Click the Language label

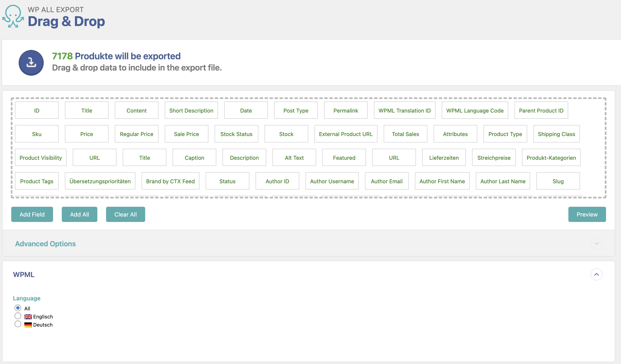pyautogui.click(x=27, y=298)
